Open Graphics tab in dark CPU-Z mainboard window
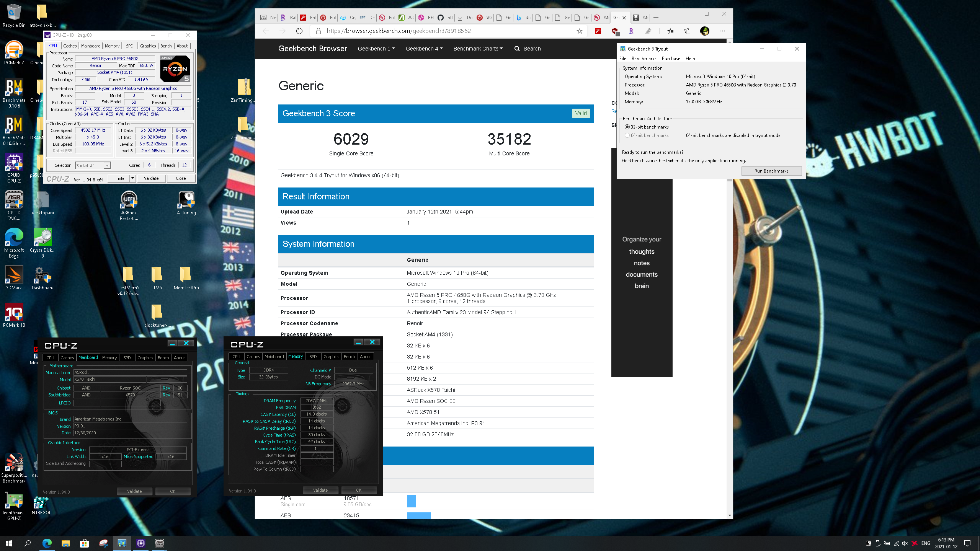980x551 pixels. point(145,357)
